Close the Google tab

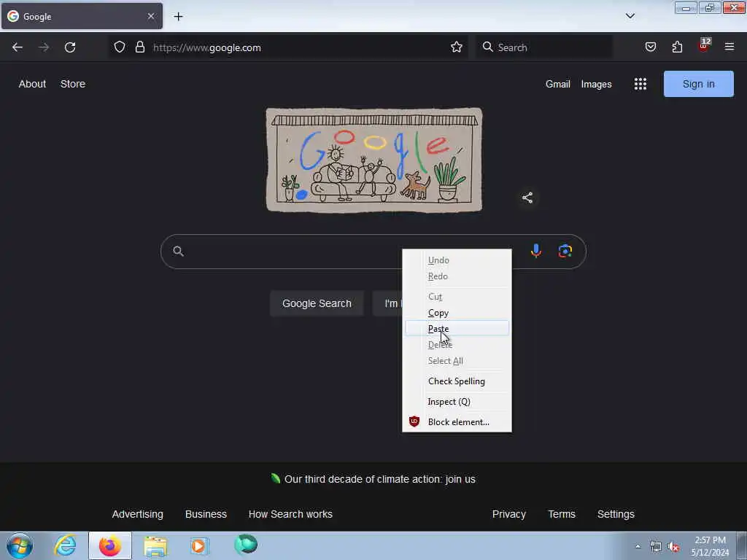[150, 16]
